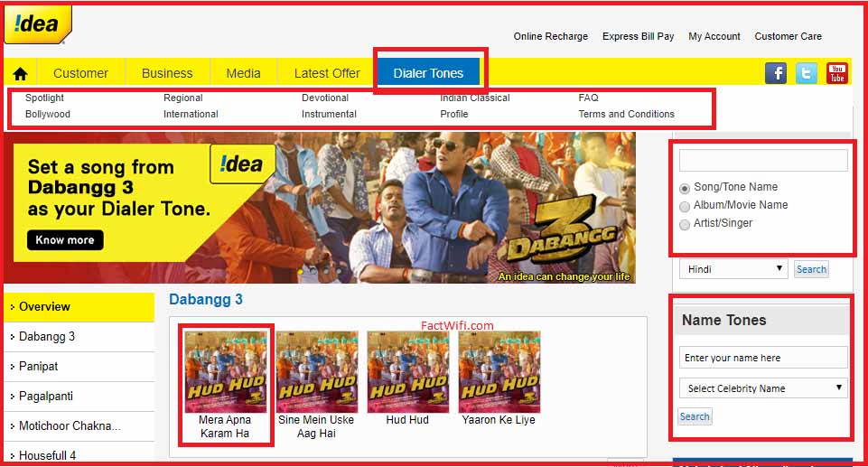
Task: Open the Mera Apna Karam Ha thumbnail
Action: (x=225, y=372)
